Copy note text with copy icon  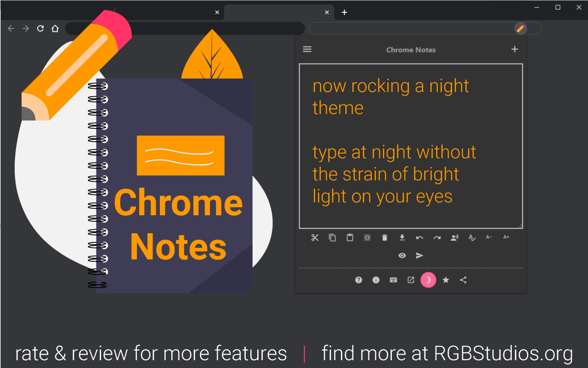[332, 238]
